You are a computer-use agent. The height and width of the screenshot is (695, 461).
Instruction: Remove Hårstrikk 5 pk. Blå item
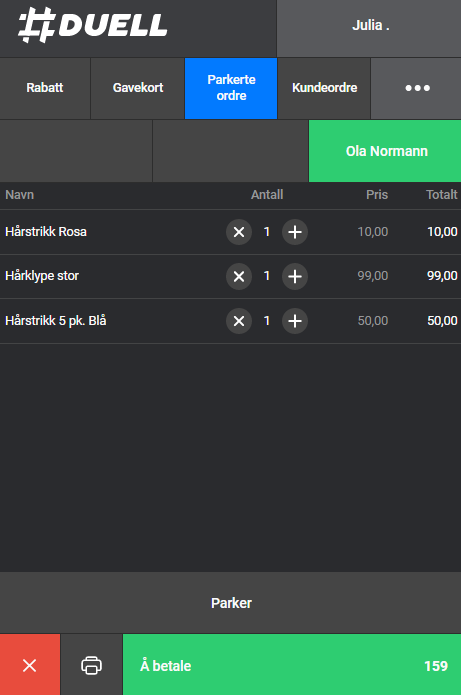(x=239, y=321)
